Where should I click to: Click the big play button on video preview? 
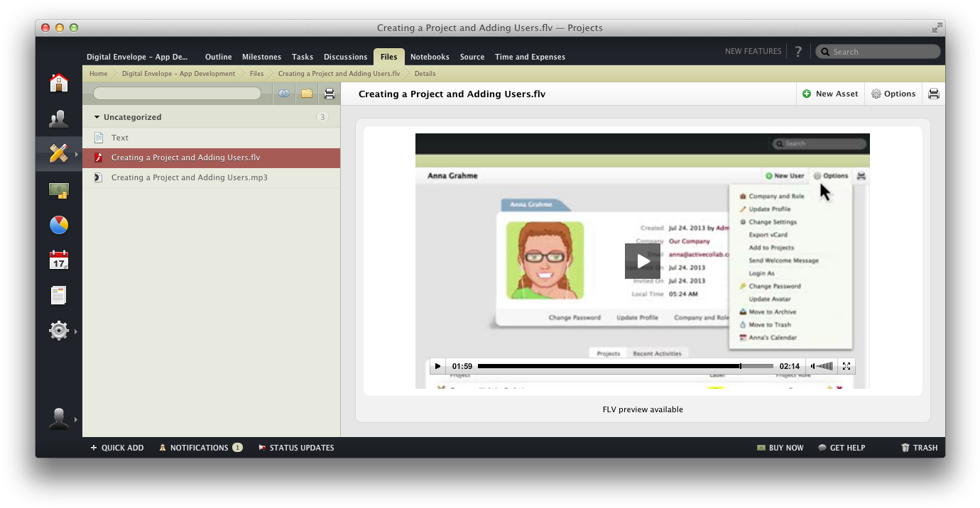(x=643, y=261)
